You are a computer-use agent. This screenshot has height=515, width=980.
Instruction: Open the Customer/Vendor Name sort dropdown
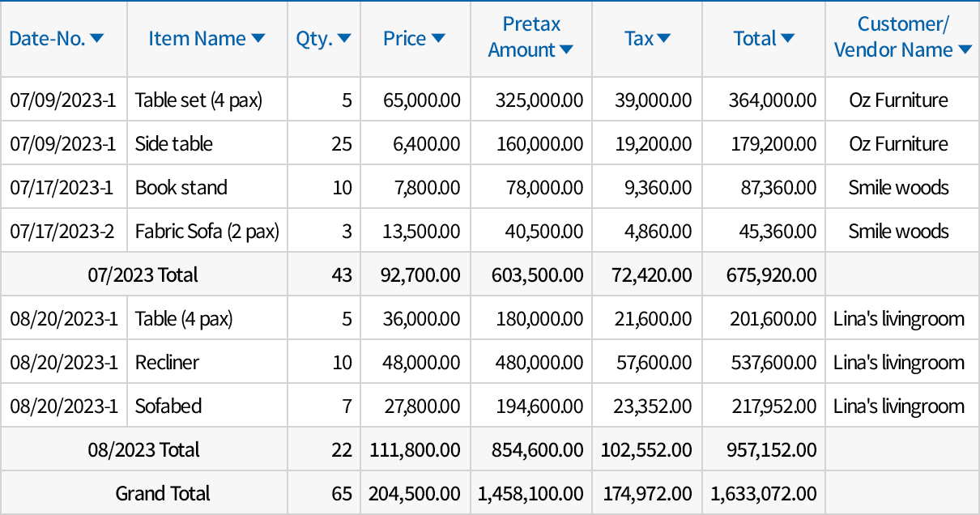point(965,50)
